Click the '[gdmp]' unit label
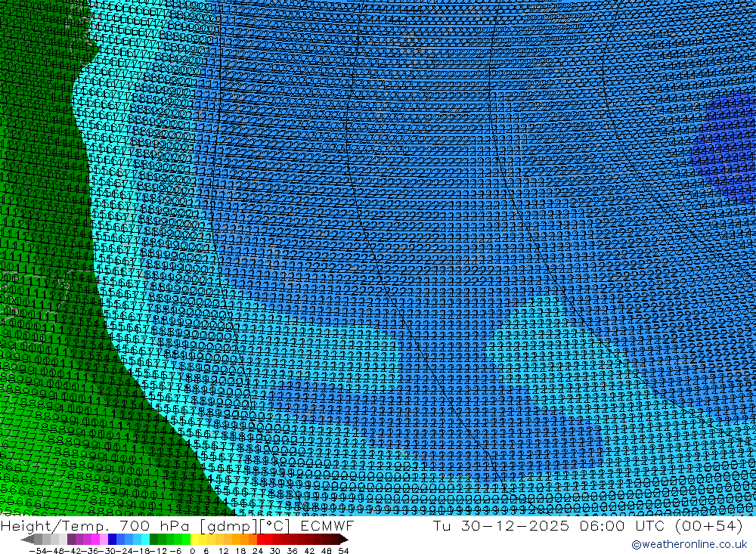756x554 pixels. point(228,525)
